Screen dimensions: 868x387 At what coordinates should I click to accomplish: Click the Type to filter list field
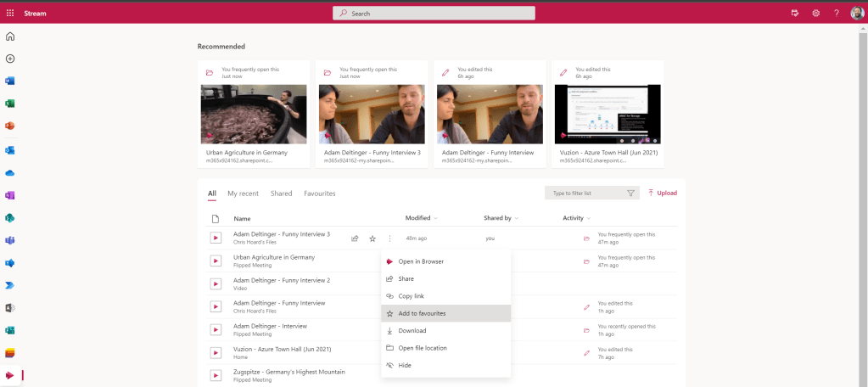pyautogui.click(x=585, y=193)
